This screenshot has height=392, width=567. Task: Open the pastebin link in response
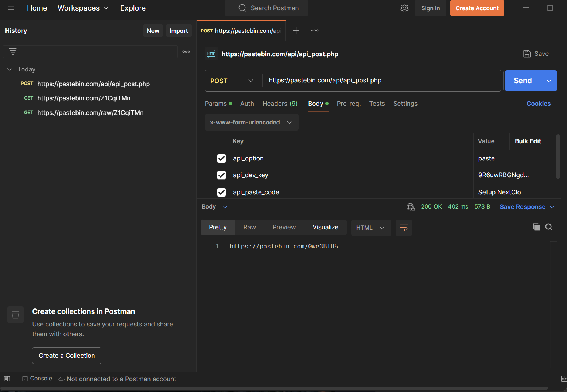tap(284, 247)
